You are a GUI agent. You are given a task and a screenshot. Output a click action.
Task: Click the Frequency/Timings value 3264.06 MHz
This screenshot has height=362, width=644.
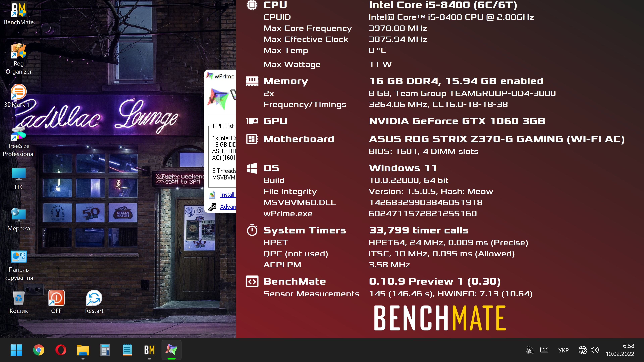(x=438, y=104)
